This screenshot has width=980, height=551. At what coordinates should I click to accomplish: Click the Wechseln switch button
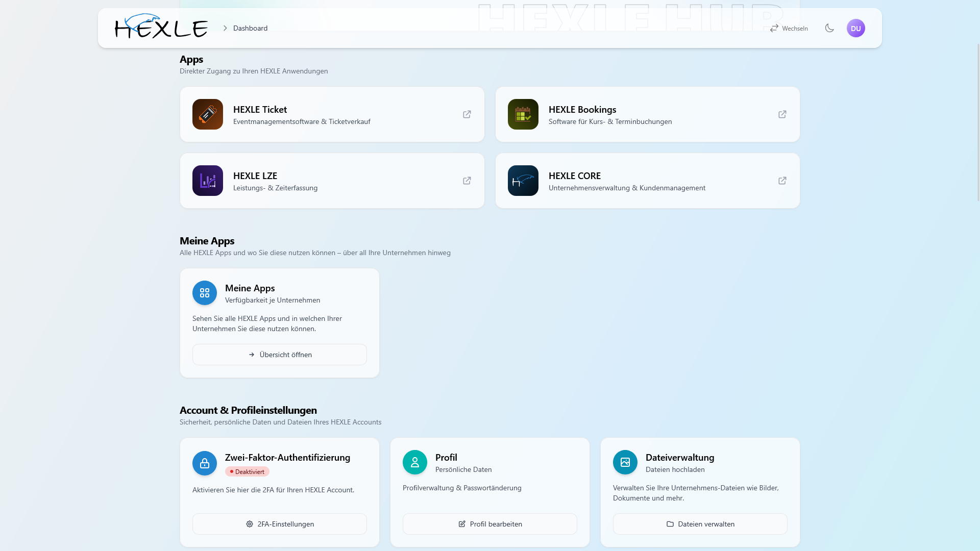(x=789, y=28)
